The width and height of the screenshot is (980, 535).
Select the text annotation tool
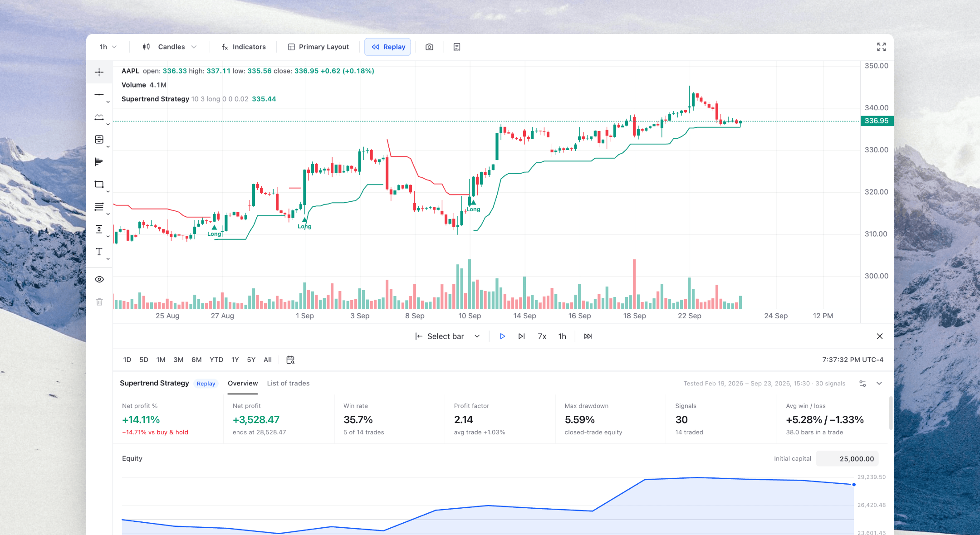[x=99, y=252]
